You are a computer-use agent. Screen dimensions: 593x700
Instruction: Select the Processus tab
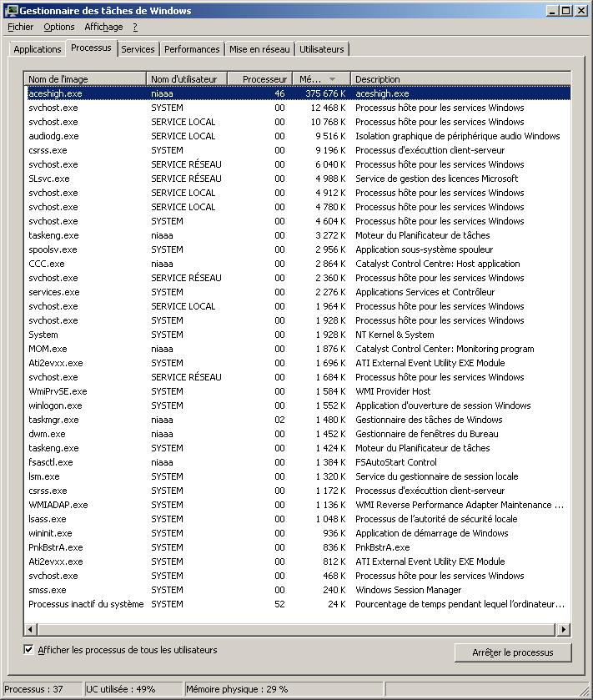pyautogui.click(x=91, y=48)
